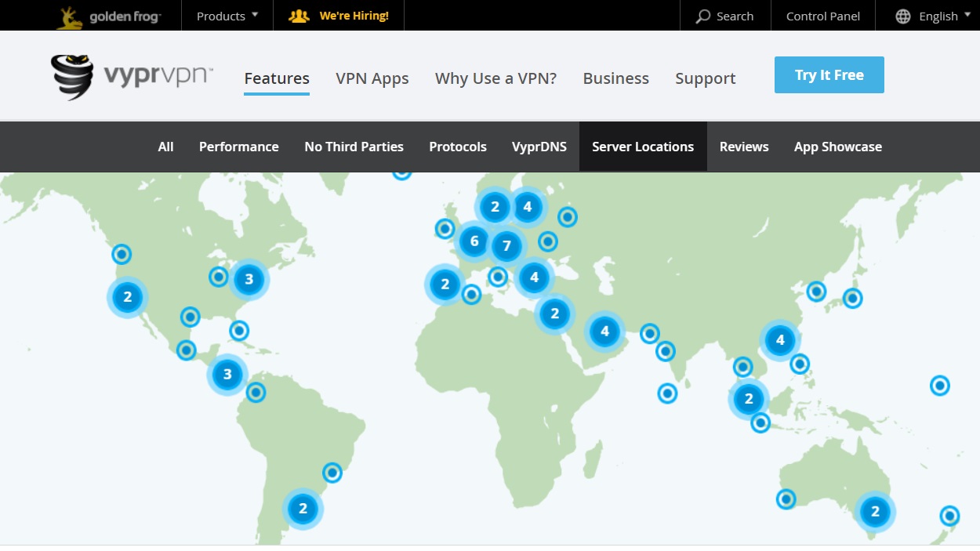Select the 3-server cluster in eastern US
The image size is (980, 551).
point(249,278)
